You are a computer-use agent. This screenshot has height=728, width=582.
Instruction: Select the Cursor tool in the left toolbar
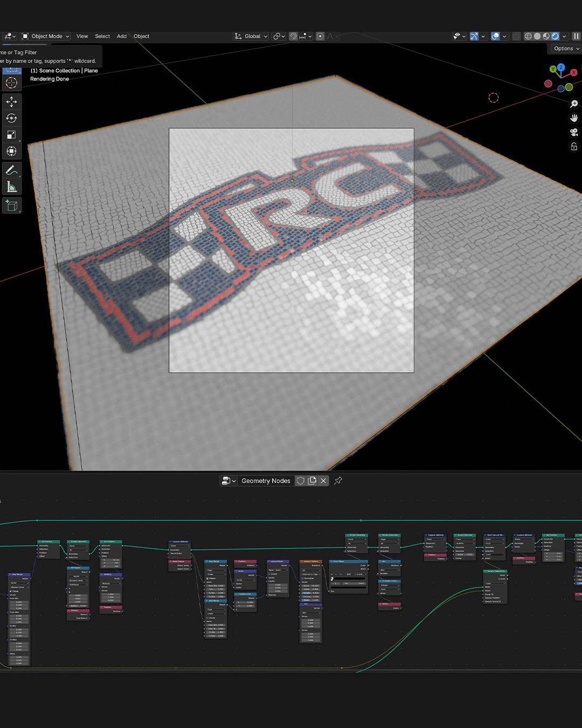[11, 83]
